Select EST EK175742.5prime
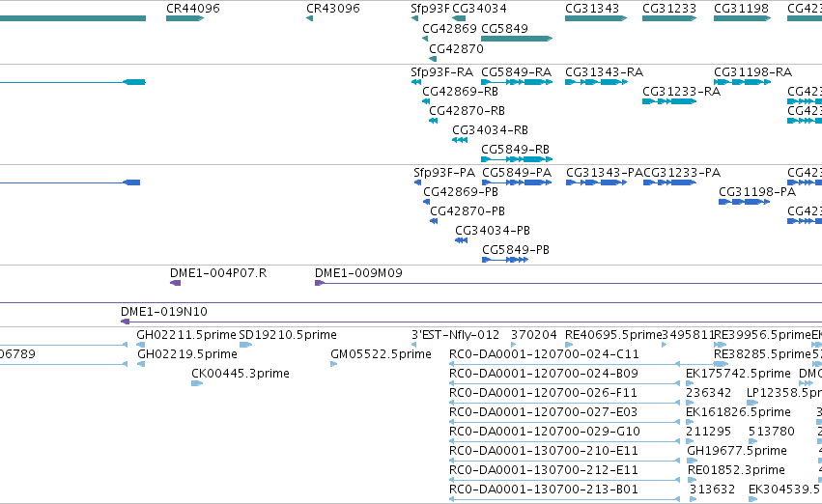Viewport: 822px width, 504px height. 738,374
